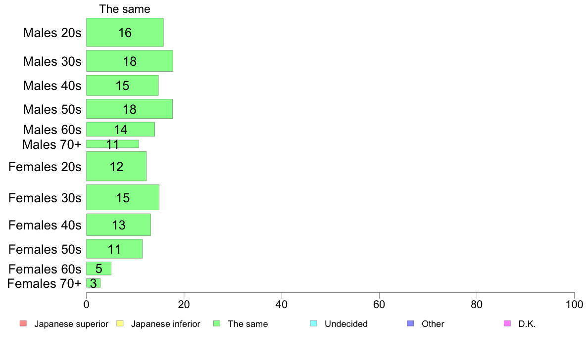Viewport: 588px width, 364px height.
Task: Click the yellow Japanese inferior legend swatch
Action: click(120, 323)
